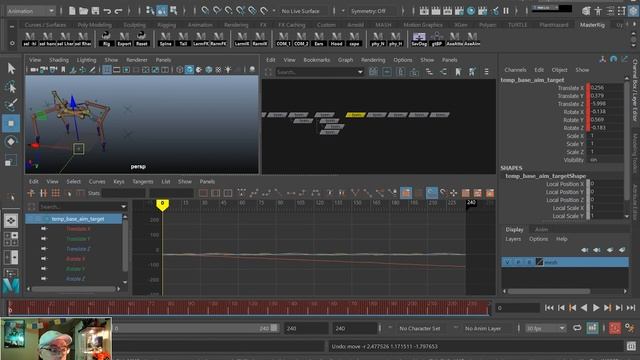Click the New Scene file icon
Image resolution: width=640 pixels, height=360 pixels.
click(72, 11)
